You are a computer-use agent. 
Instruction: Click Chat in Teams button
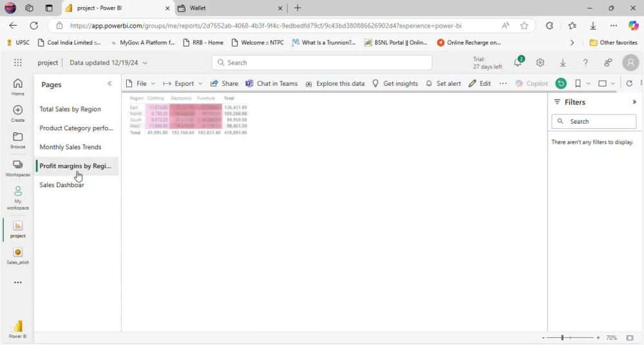pyautogui.click(x=272, y=83)
